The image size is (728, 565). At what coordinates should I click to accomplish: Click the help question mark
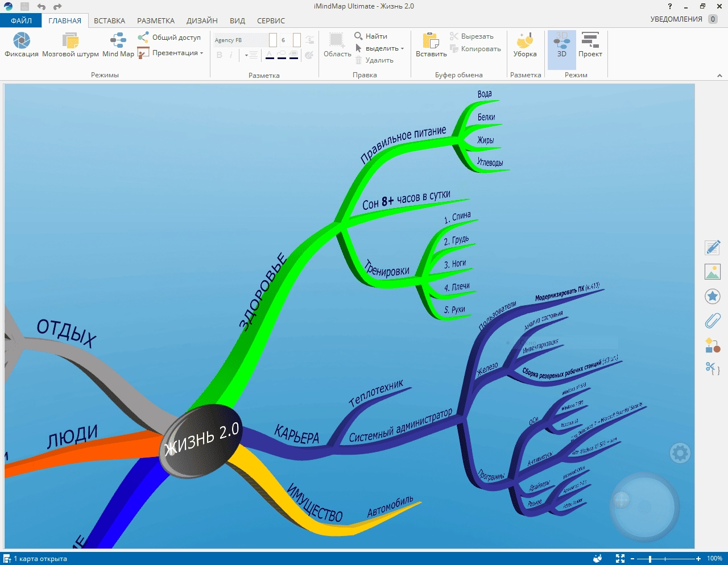(669, 6)
